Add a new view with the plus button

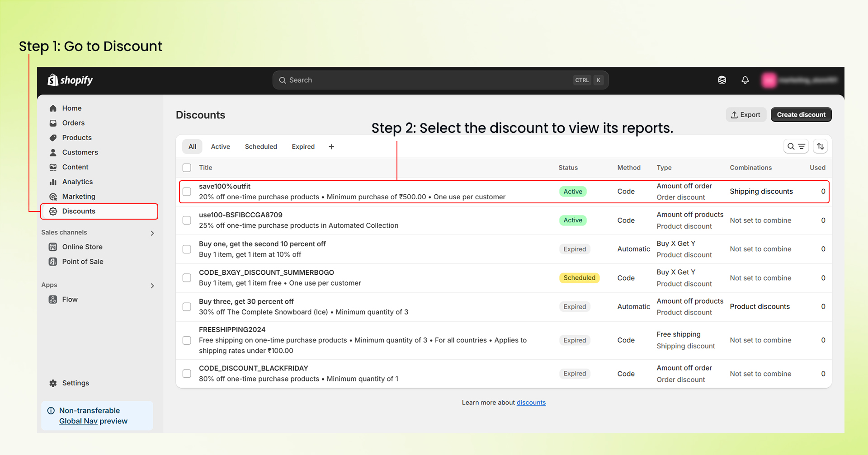[x=331, y=146]
